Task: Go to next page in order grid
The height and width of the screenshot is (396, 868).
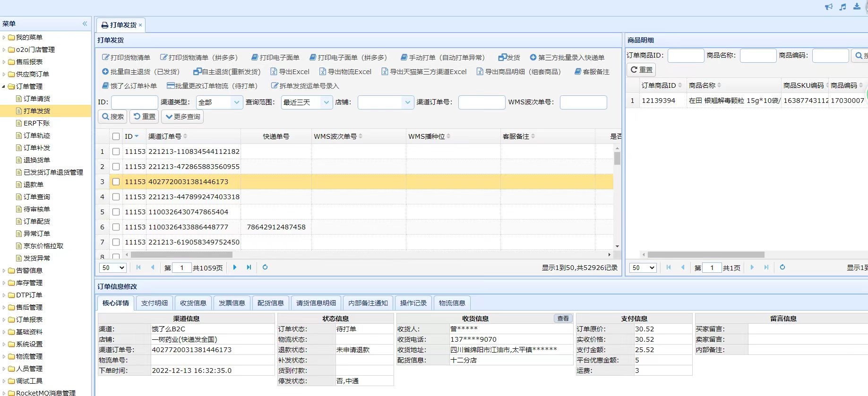Action: tap(235, 267)
